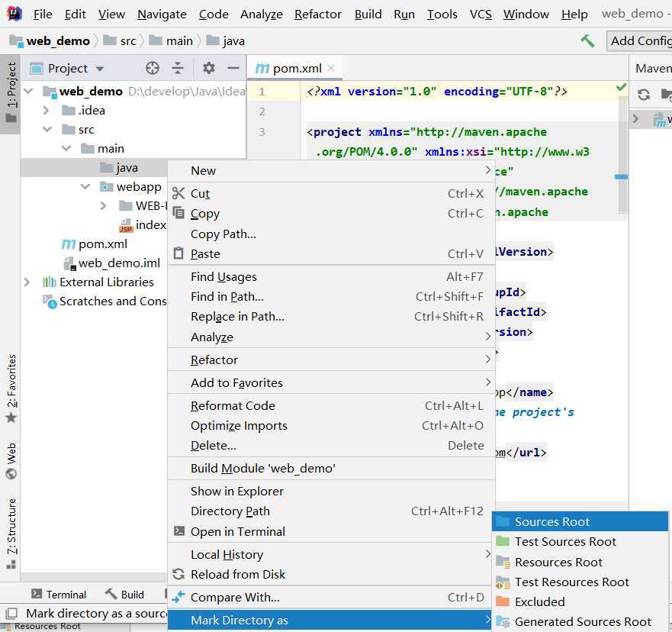Expand External Libraries node

27,282
